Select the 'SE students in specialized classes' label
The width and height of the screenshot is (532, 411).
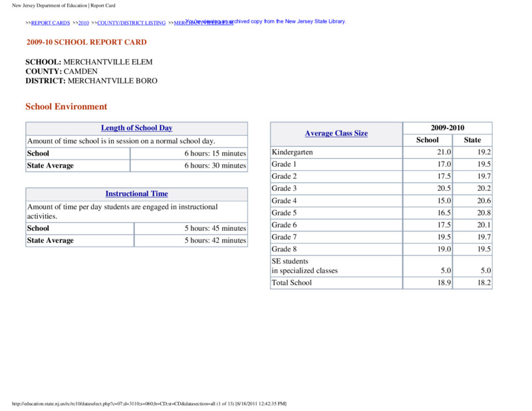[x=305, y=266]
